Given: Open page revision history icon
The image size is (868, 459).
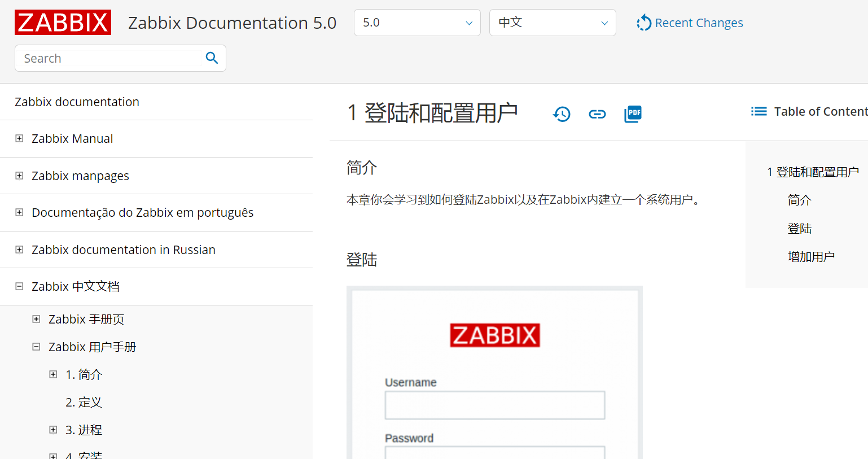Looking at the screenshot, I should (562, 114).
